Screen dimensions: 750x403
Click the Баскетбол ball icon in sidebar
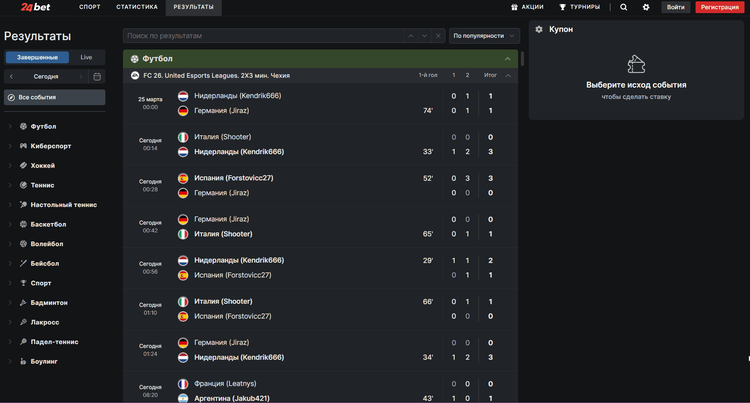22,223
